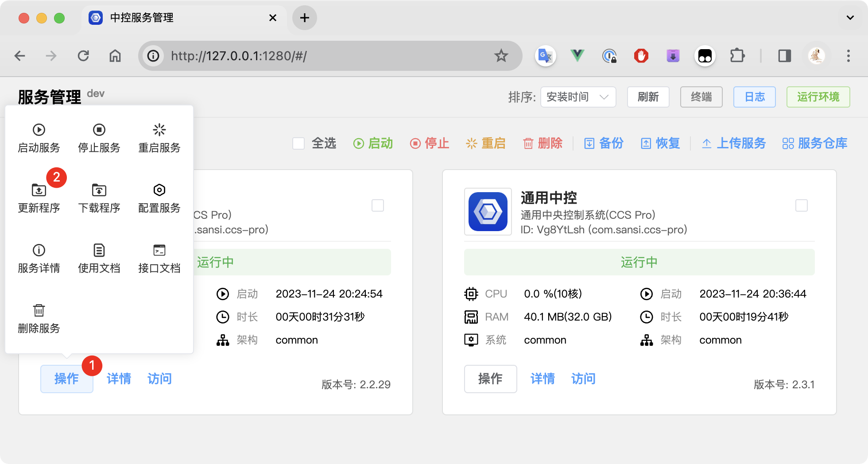
Task: Open the 服务仓库 repository link
Action: (815, 143)
